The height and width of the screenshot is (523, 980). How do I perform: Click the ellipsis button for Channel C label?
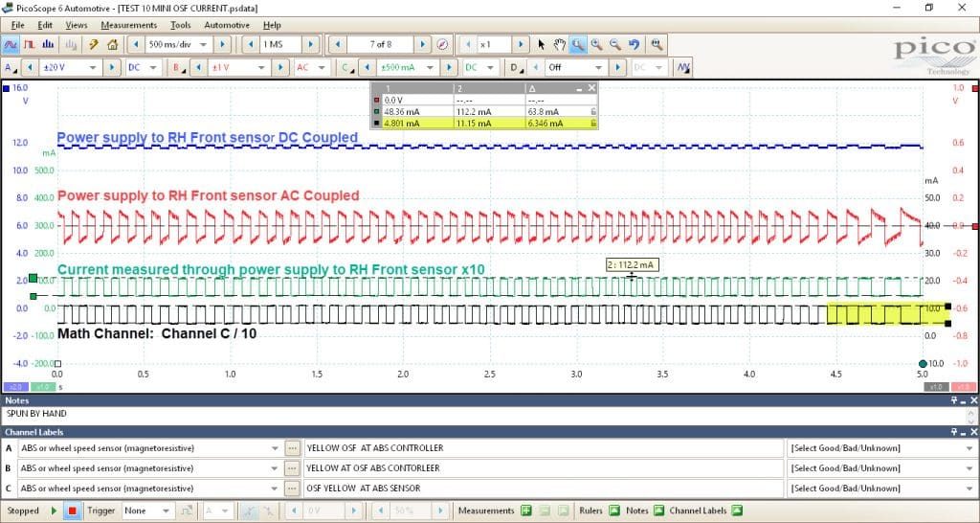291,488
